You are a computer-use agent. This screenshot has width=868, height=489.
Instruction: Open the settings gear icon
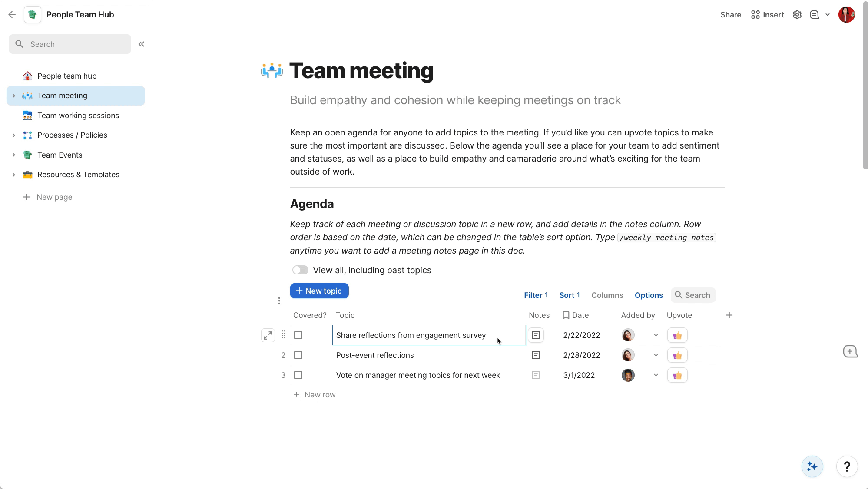pos(797,15)
